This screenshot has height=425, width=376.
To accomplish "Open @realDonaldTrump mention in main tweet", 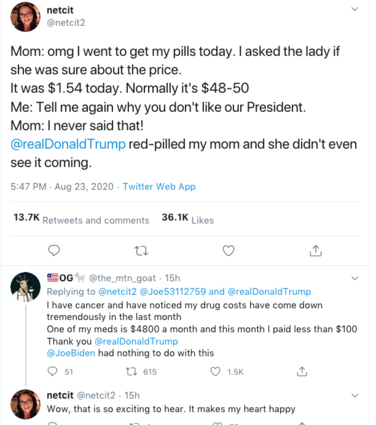I will coord(68,144).
